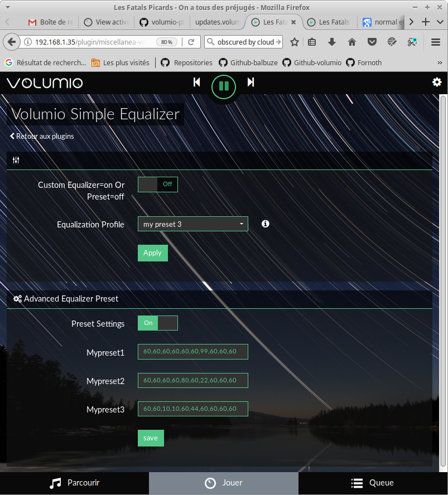Apply the selected equalization profile

(153, 253)
